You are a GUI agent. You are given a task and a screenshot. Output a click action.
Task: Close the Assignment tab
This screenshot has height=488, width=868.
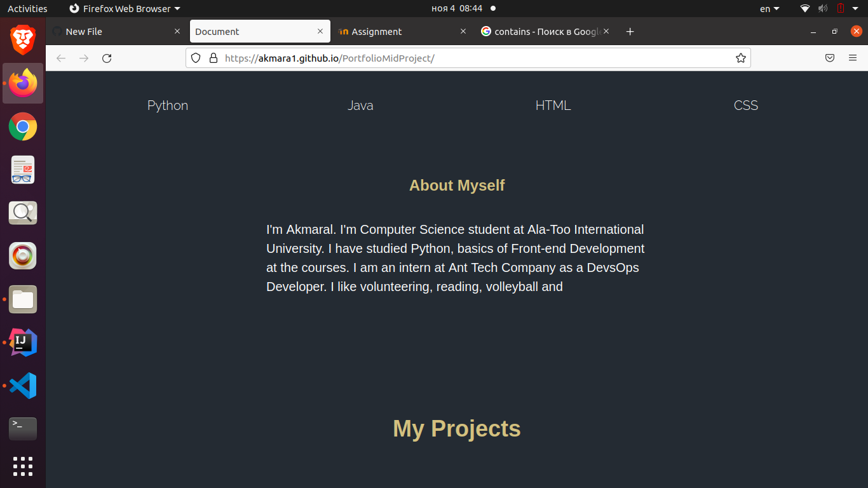[x=463, y=31]
